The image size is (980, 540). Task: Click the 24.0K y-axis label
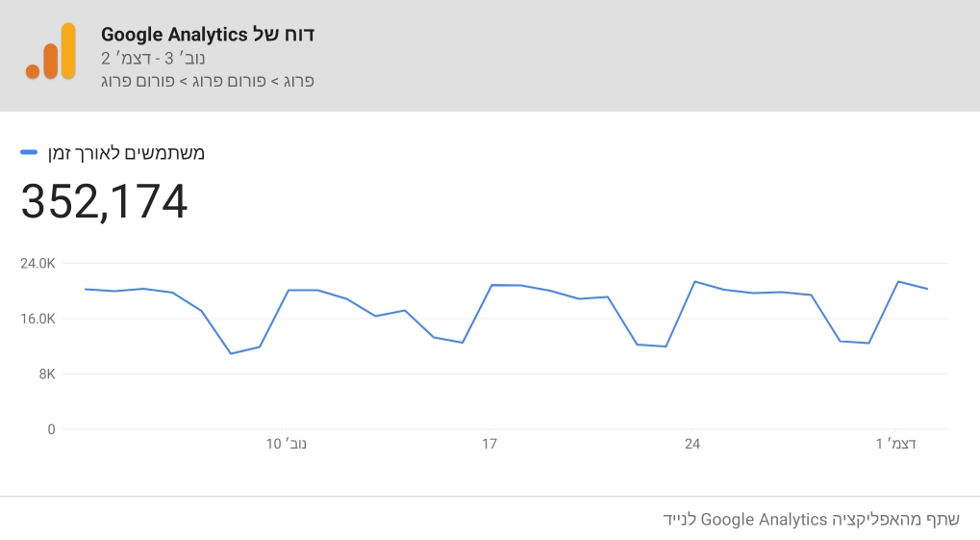(x=39, y=264)
